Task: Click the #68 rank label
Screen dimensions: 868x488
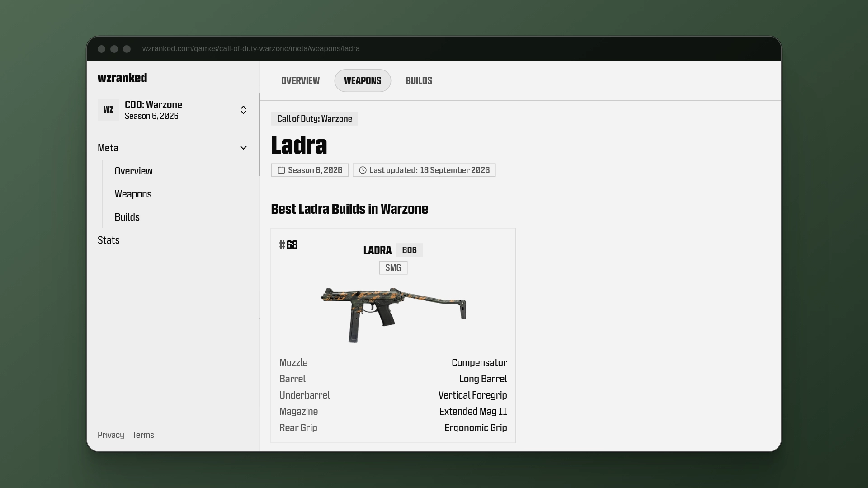Action: tap(288, 245)
